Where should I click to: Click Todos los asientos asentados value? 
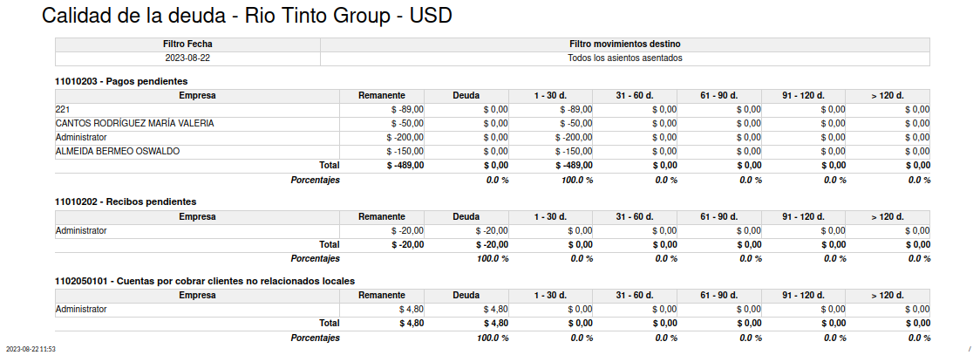pyautogui.click(x=625, y=58)
